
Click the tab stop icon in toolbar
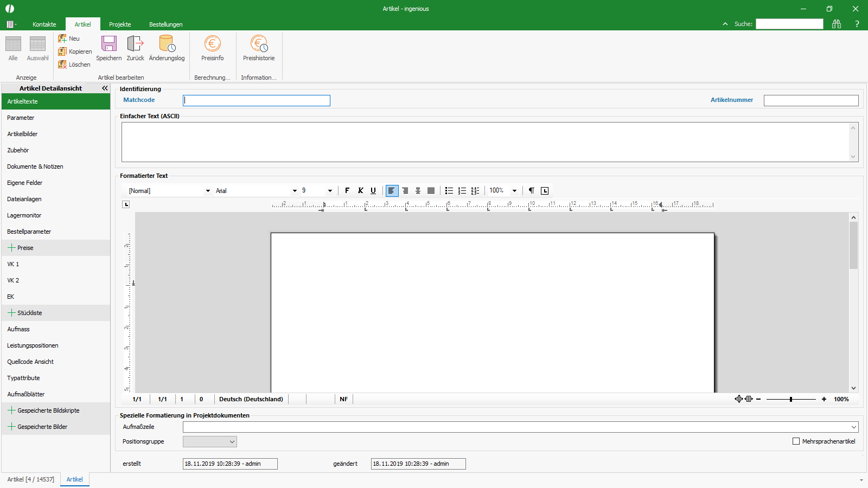(545, 190)
